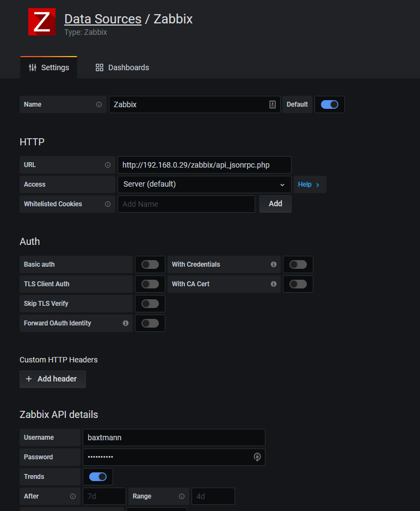This screenshot has height=511, width=420.
Task: Click the With CA Cert info icon
Action: coord(273,284)
